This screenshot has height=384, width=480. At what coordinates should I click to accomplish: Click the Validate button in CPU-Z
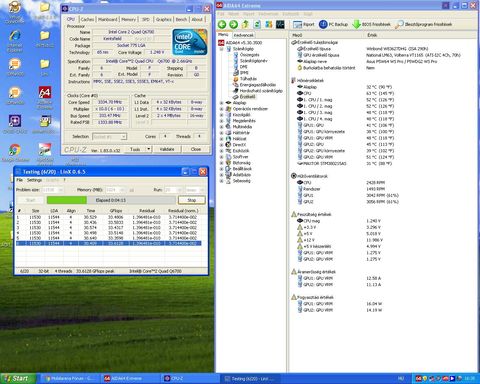[x=167, y=149]
